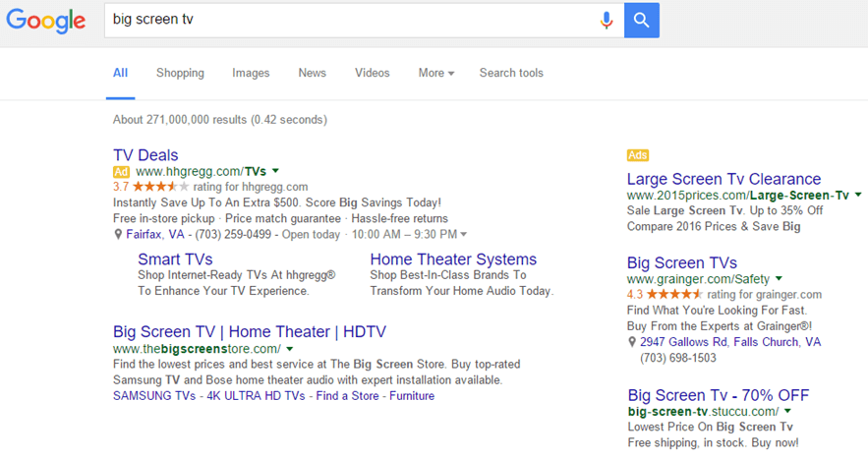Open the More dropdown menu
This screenshot has height=459, width=868.
pos(435,73)
